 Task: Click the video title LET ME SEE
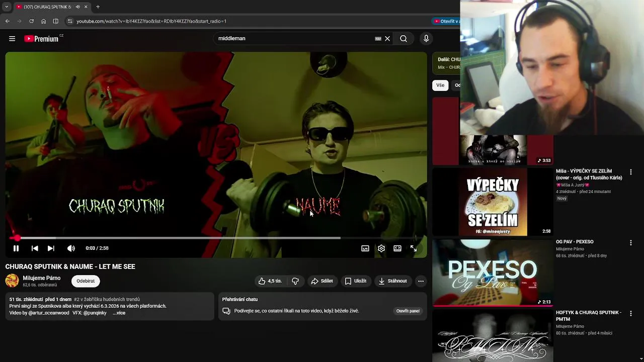[x=70, y=266]
